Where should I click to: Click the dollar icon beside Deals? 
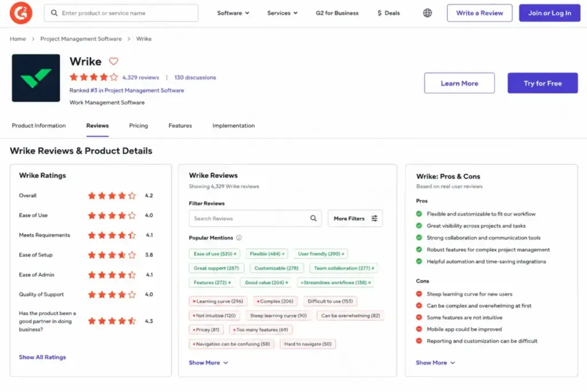(x=379, y=13)
